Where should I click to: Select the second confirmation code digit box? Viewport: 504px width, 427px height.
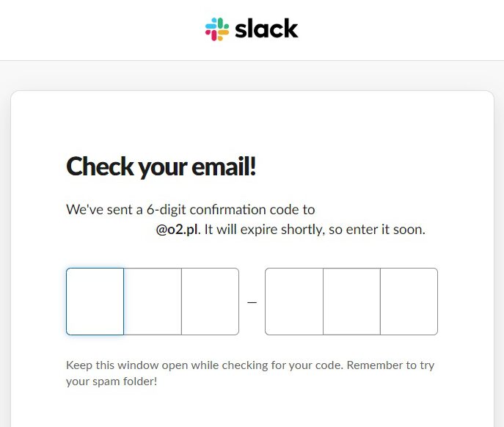153,302
